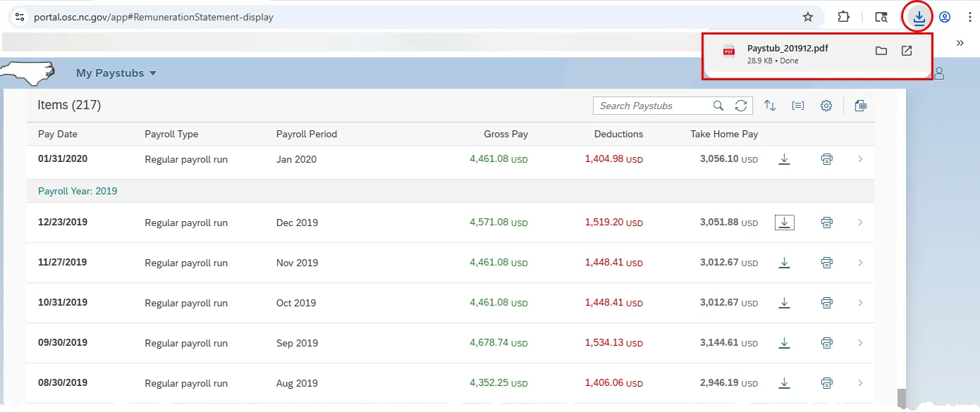Open the table settings gear
Viewport: 980px width, 412px height.
coord(826,106)
